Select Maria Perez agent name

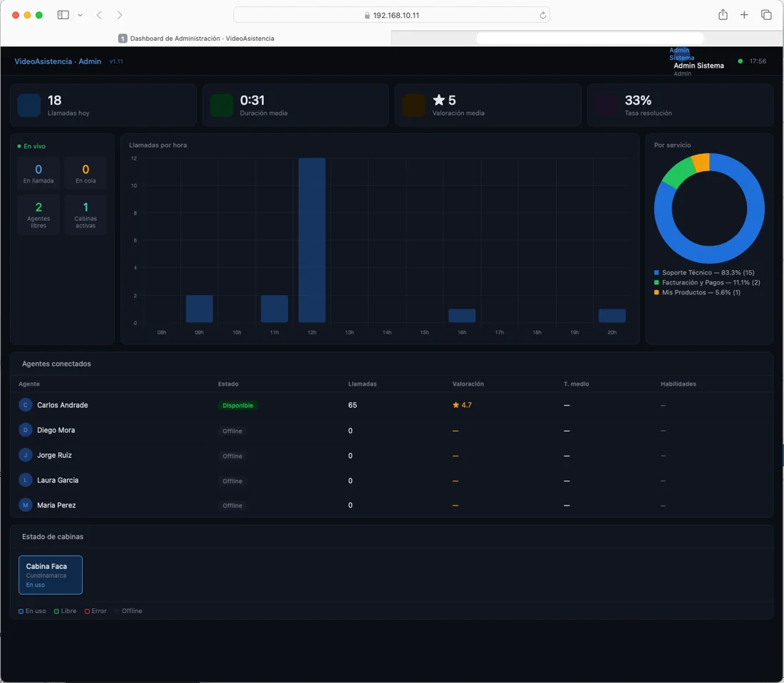click(x=56, y=505)
